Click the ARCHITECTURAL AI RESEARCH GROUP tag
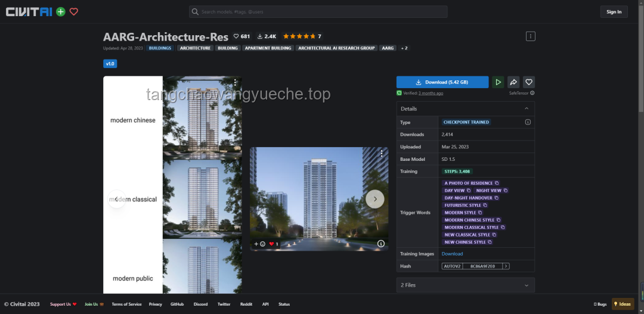644x314 pixels. [336, 48]
